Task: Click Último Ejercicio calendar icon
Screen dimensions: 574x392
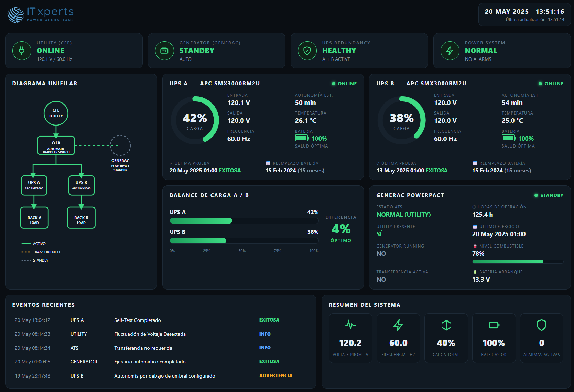Action: coord(475,227)
